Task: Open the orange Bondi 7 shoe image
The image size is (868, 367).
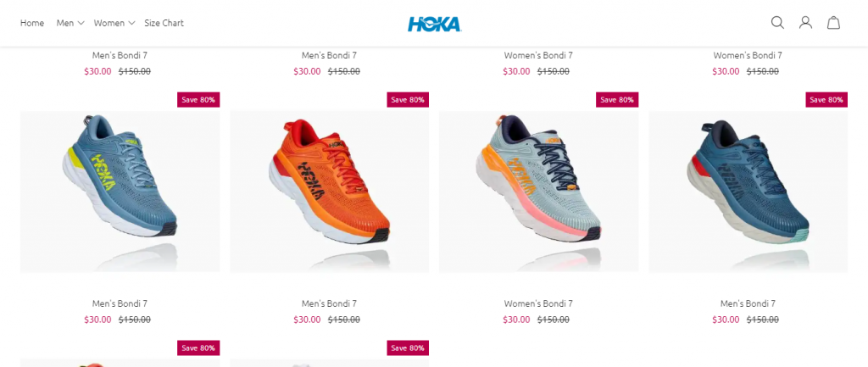Action: point(330,192)
